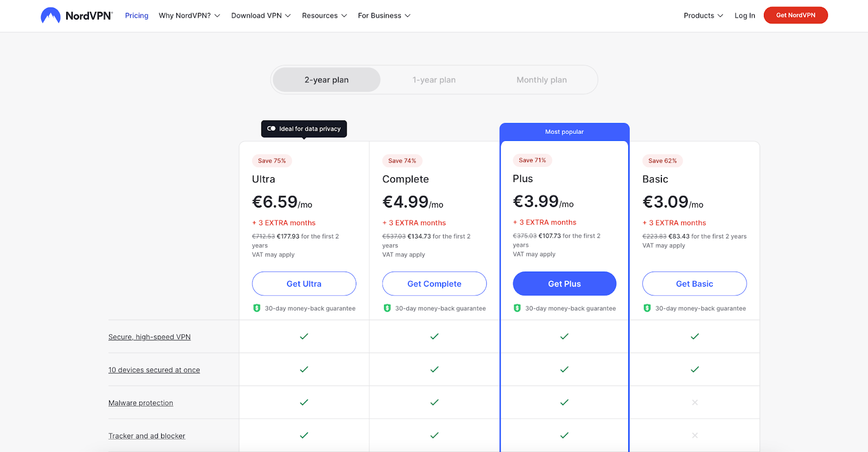Click the green shield icon under Get Basic
868x452 pixels.
pos(647,308)
